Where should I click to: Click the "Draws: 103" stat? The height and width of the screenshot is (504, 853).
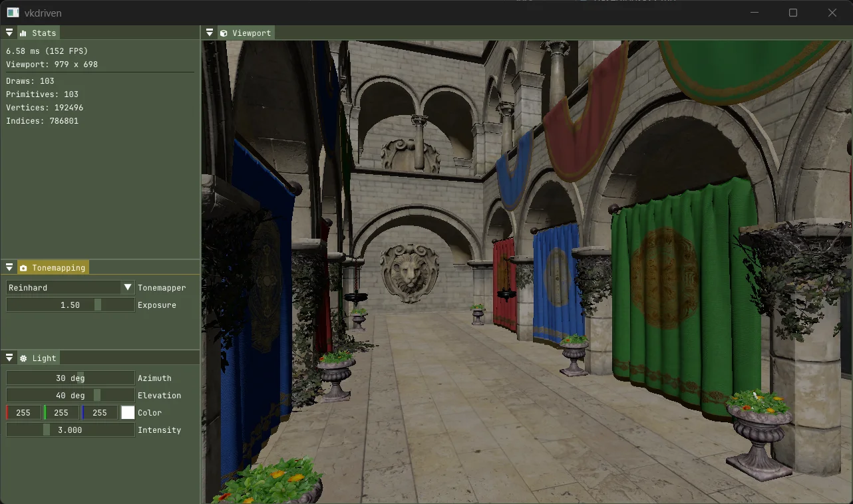[x=31, y=80]
